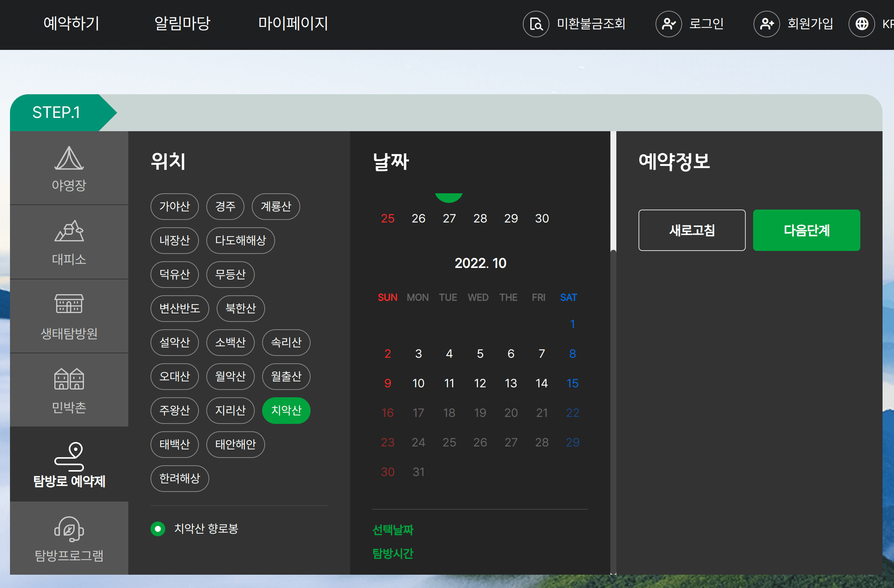
Task: Open the language globe icon
Action: click(862, 24)
